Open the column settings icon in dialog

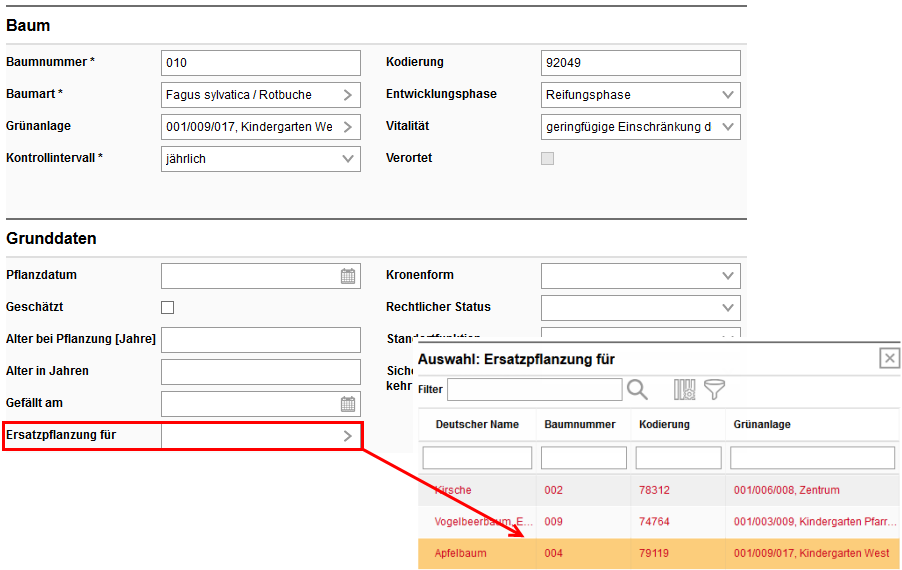coord(685,389)
